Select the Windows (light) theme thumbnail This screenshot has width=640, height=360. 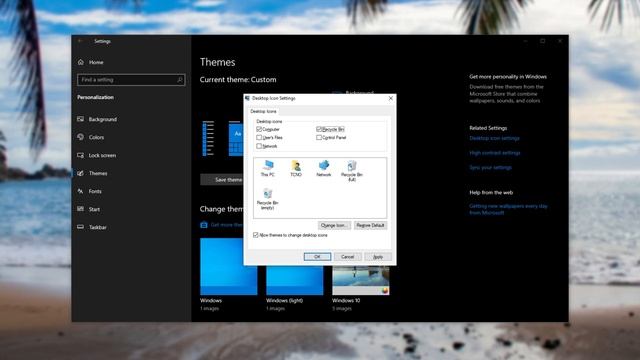click(x=295, y=280)
